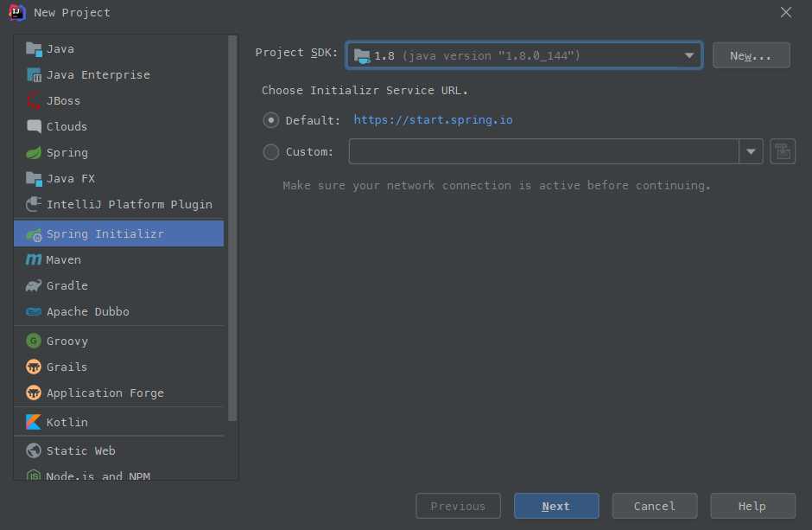Click the Application Forge icon

tap(34, 393)
